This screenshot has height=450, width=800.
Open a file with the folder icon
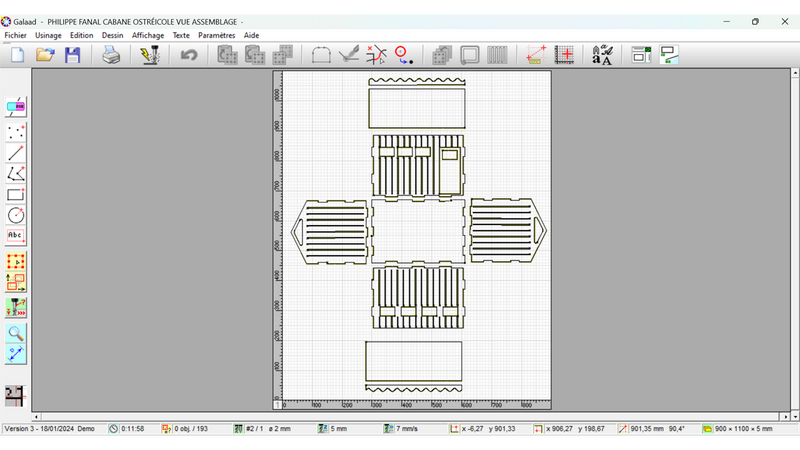[45, 56]
